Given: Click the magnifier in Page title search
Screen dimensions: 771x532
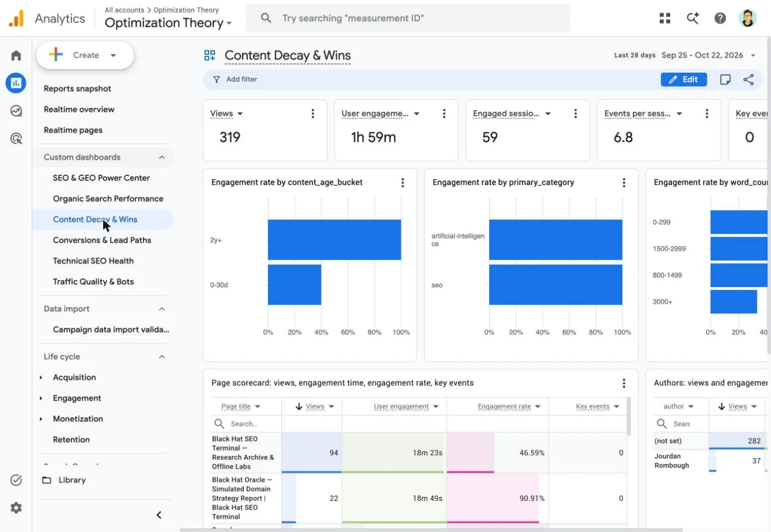Looking at the screenshot, I should pyautogui.click(x=219, y=424).
